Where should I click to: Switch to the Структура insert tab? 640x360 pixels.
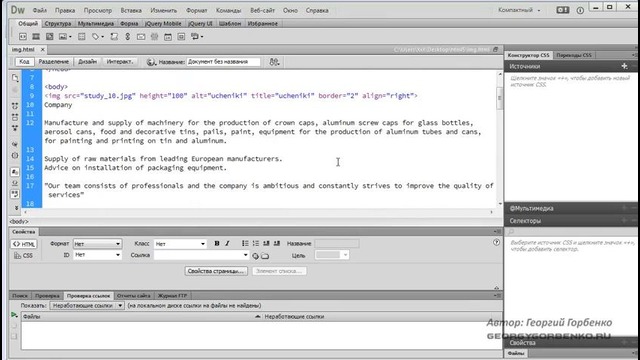pos(58,24)
